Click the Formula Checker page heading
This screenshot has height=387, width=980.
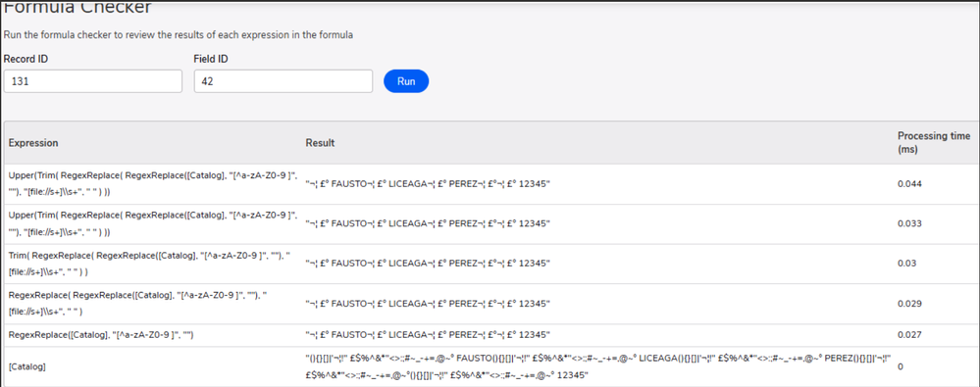pyautogui.click(x=77, y=8)
